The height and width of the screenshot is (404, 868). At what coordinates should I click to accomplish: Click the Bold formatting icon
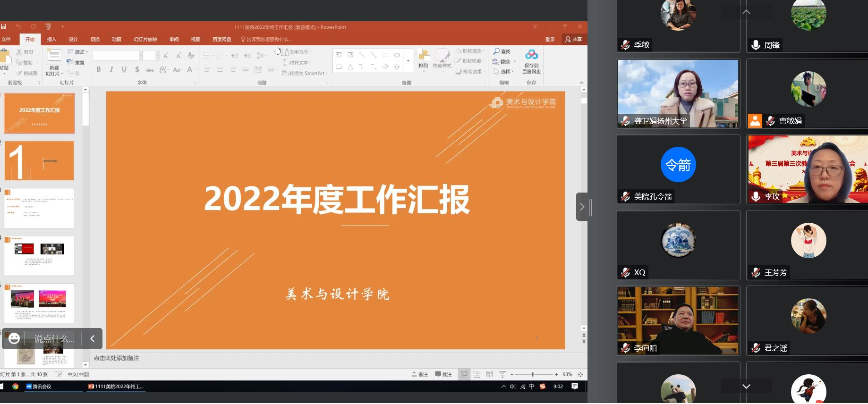(99, 69)
